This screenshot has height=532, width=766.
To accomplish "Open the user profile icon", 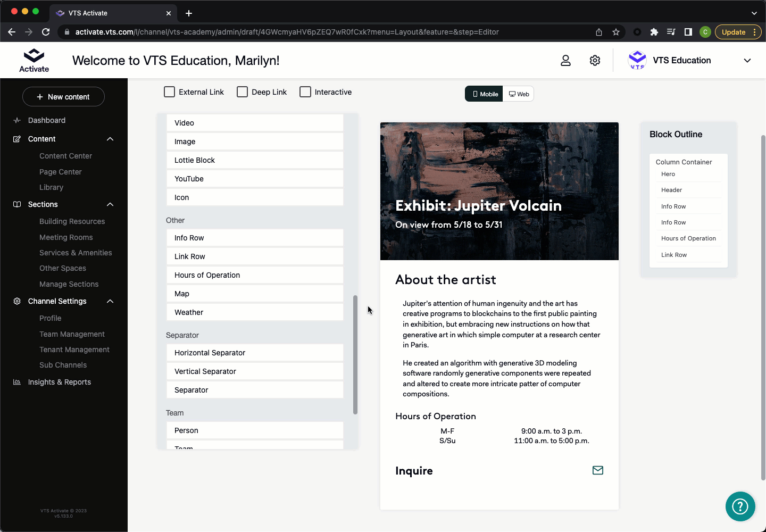I will coord(565,61).
